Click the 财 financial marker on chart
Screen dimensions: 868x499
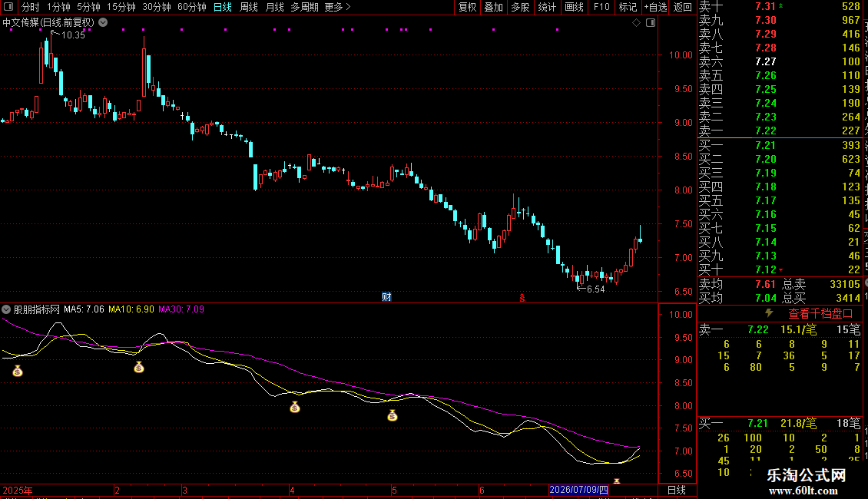(386, 297)
